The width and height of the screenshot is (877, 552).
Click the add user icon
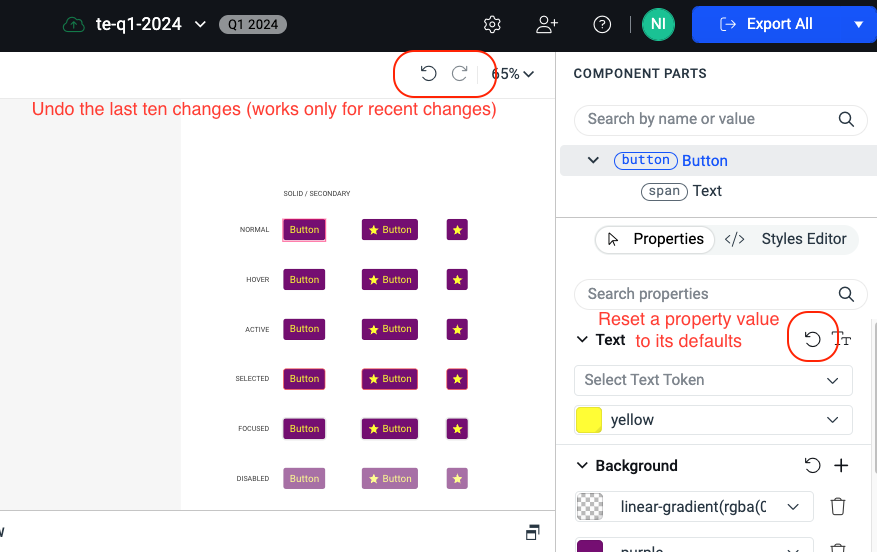tap(547, 24)
